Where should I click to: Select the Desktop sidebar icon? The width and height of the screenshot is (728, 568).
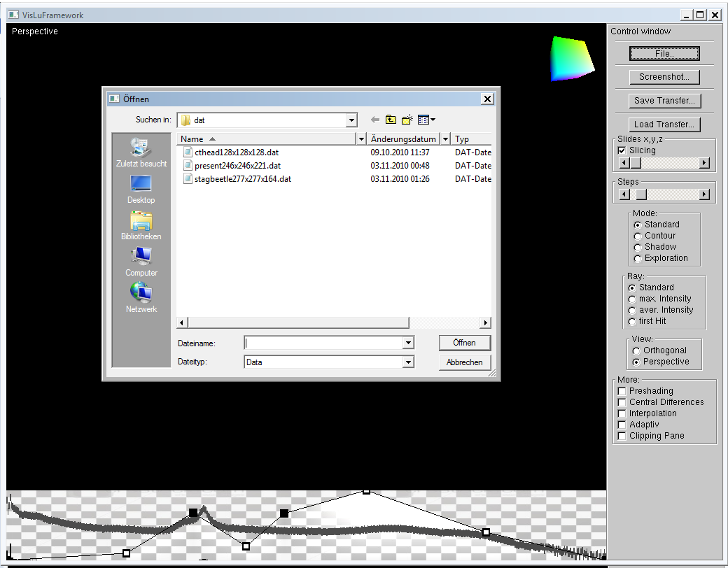point(140,184)
